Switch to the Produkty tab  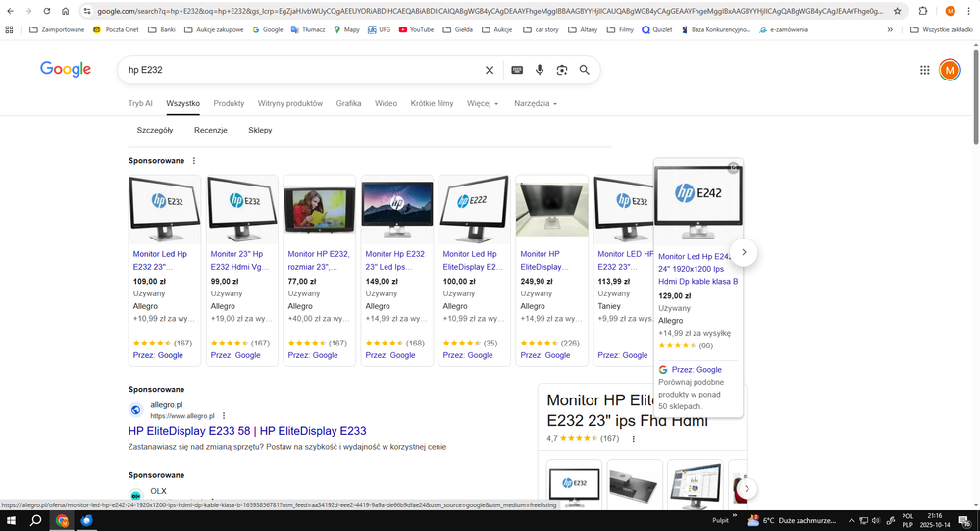pyautogui.click(x=229, y=103)
